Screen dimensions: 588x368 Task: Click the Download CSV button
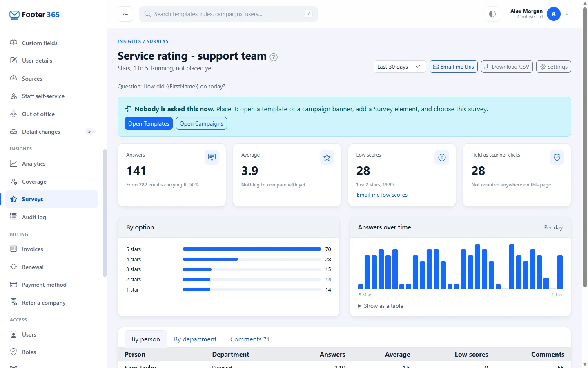pos(507,67)
